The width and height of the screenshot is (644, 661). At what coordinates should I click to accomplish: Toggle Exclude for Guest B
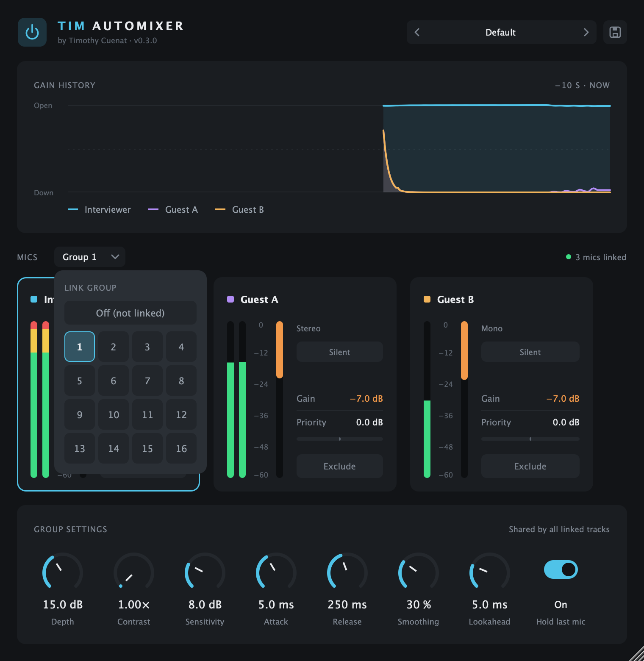pos(530,466)
